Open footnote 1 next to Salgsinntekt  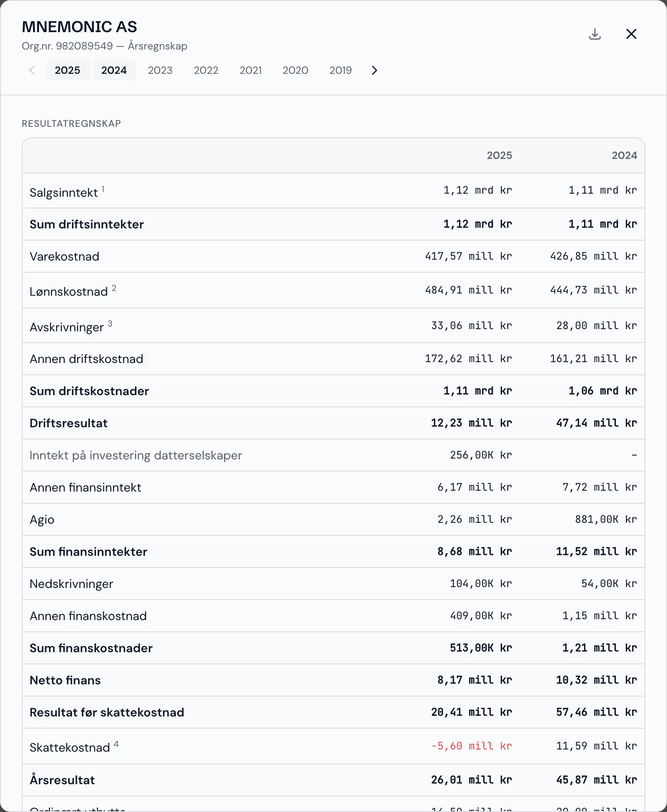pos(103,188)
